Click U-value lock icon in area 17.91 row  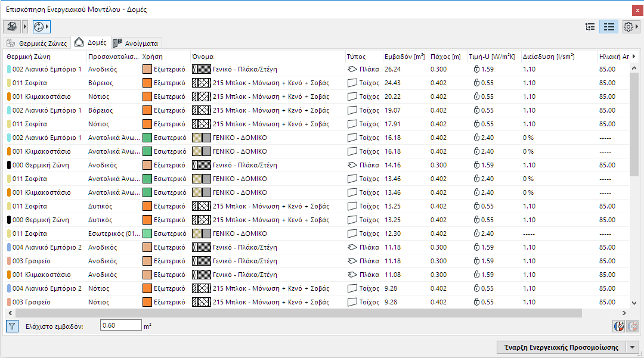(476, 124)
